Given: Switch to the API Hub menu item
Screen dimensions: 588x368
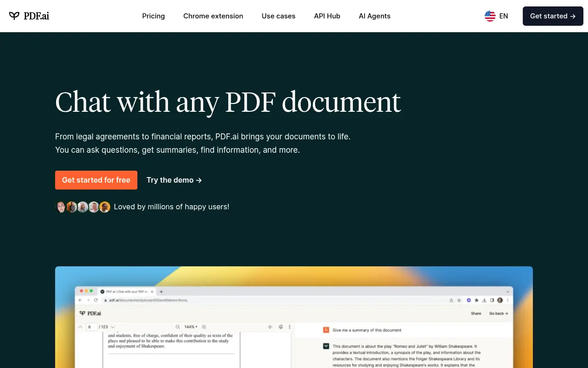Looking at the screenshot, I should (327, 16).
